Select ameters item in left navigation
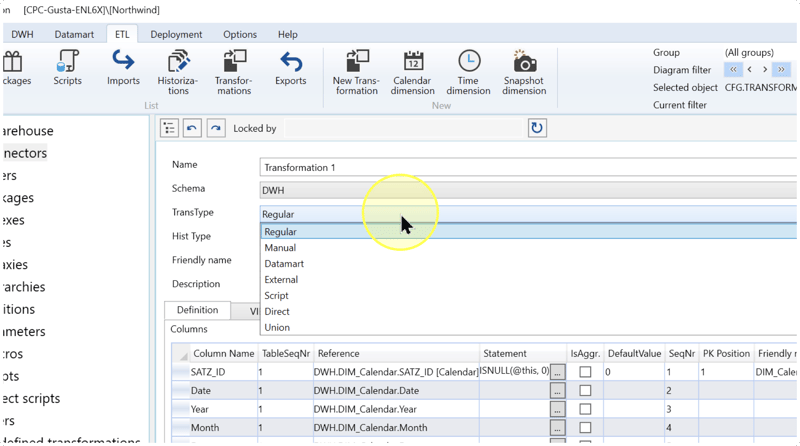This screenshot has width=800, height=446. pyautogui.click(x=24, y=332)
